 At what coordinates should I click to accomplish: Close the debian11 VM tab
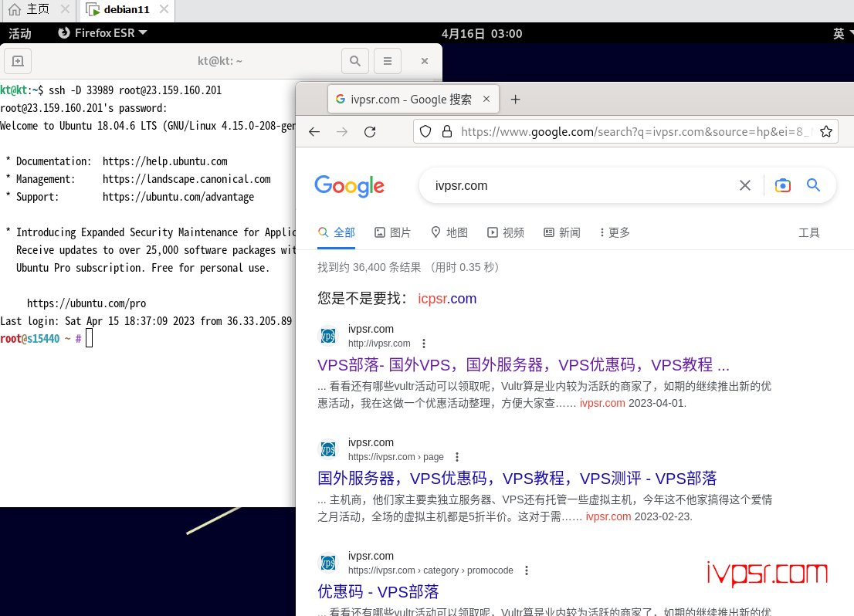[164, 9]
